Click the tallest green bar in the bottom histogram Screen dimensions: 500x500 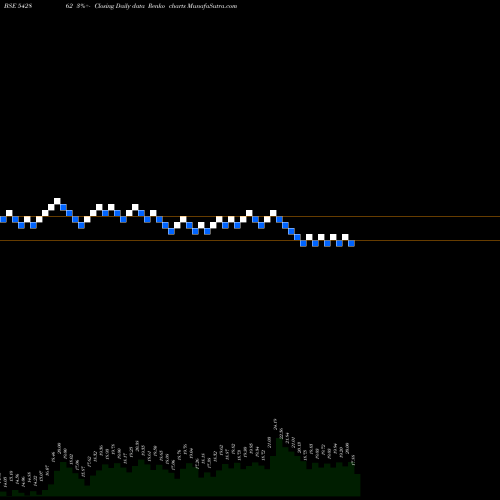coord(279,467)
